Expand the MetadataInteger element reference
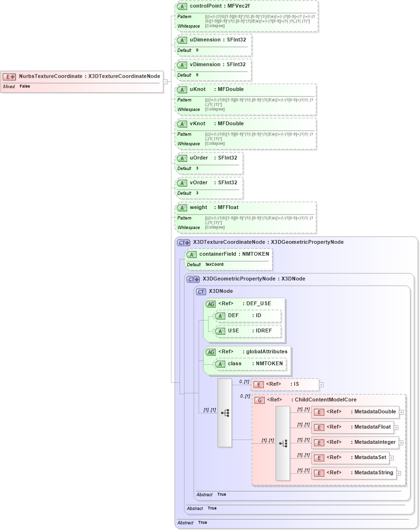The width and height of the screenshot is (420, 530). [x=401, y=443]
